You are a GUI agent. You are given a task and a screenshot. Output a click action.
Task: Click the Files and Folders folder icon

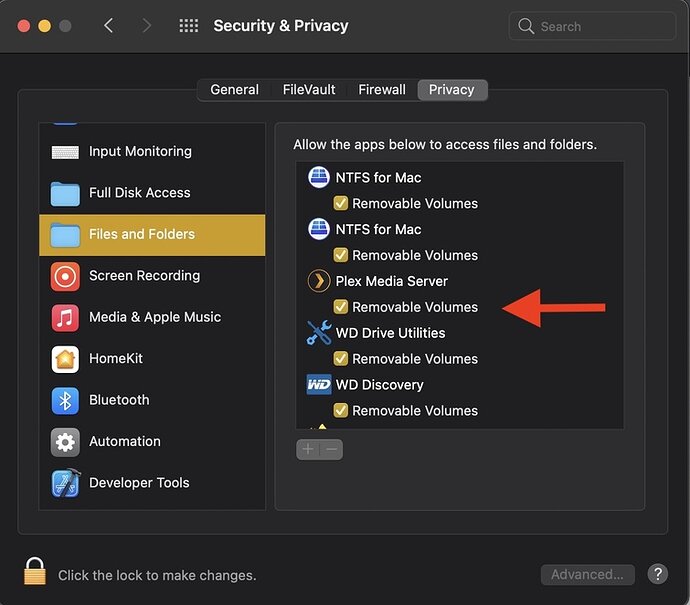pos(65,235)
